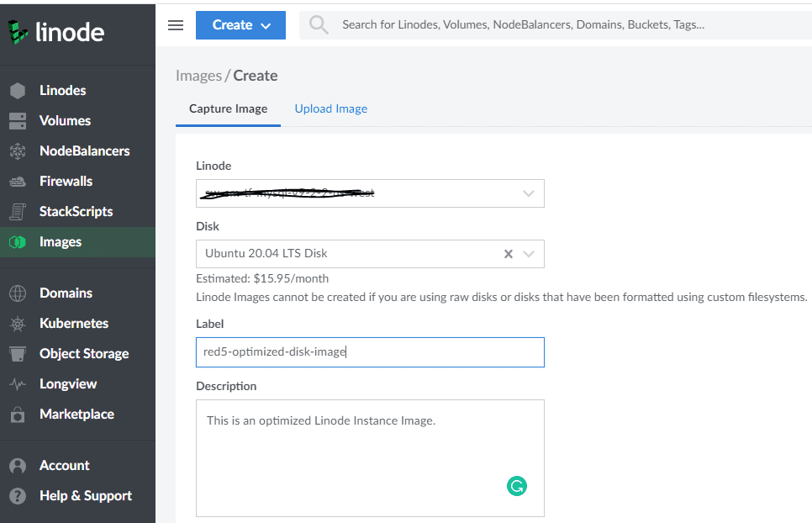Clear the Disk selection with X
The width and height of the screenshot is (812, 523).
509,254
